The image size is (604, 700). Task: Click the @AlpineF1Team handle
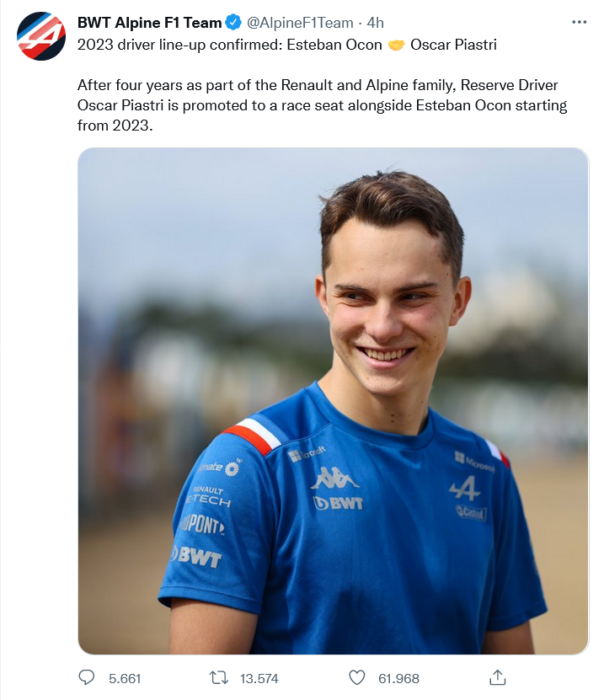300,23
